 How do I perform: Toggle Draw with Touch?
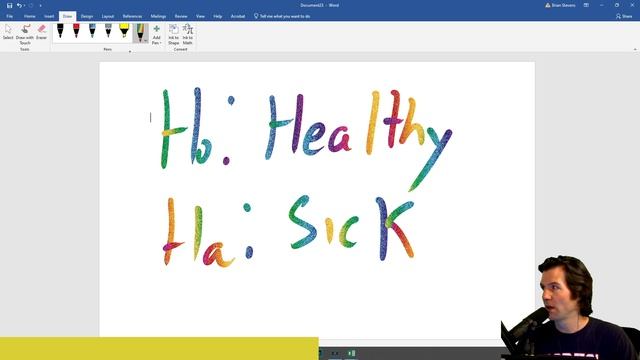(x=25, y=34)
